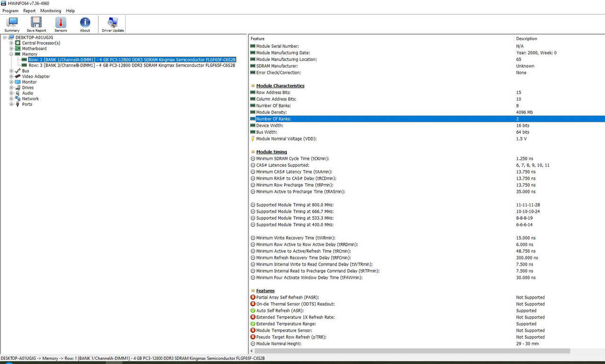The width and height of the screenshot is (605, 364).
Task: Select Row 3 ChannelB-DIMM1 memory module
Action: click(132, 65)
